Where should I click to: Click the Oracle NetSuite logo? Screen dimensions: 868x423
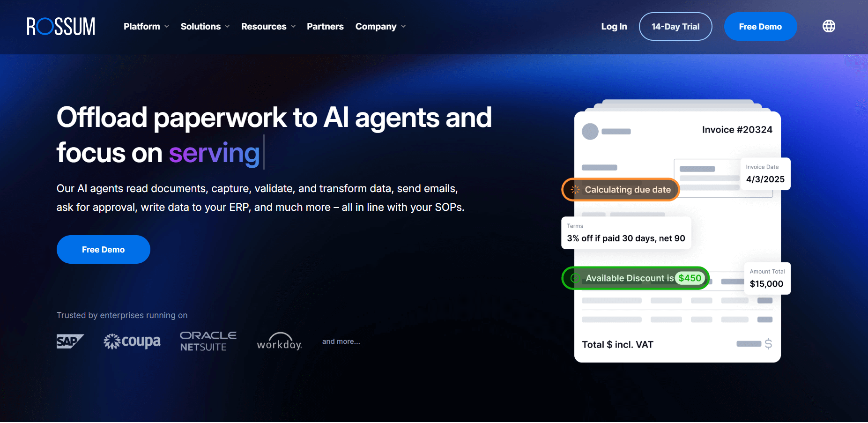click(x=208, y=341)
